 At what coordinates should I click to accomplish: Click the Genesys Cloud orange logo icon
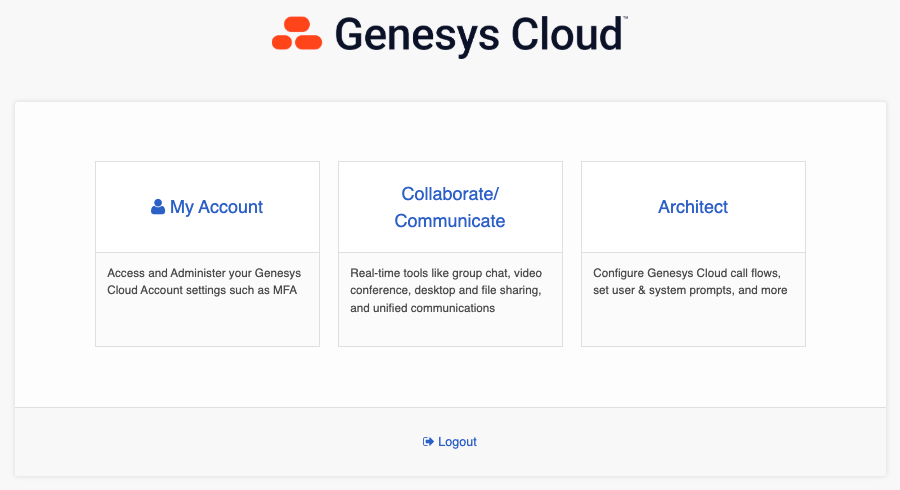tap(297, 33)
